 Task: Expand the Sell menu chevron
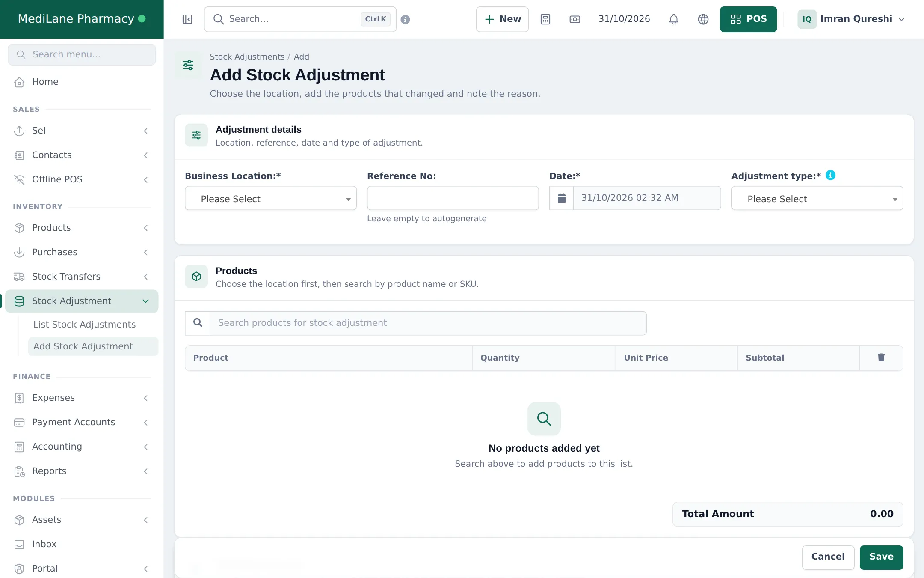pyautogui.click(x=146, y=131)
